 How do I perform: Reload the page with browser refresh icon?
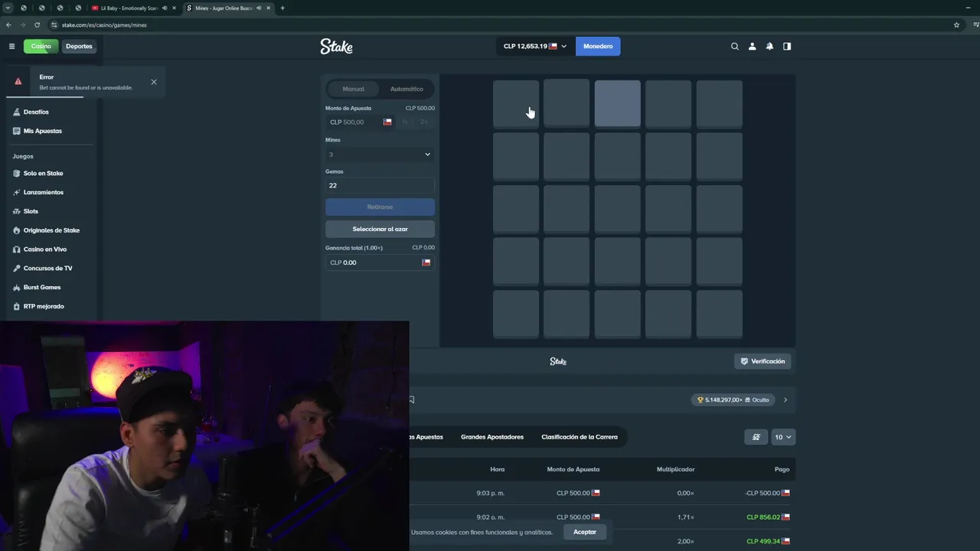click(x=37, y=24)
